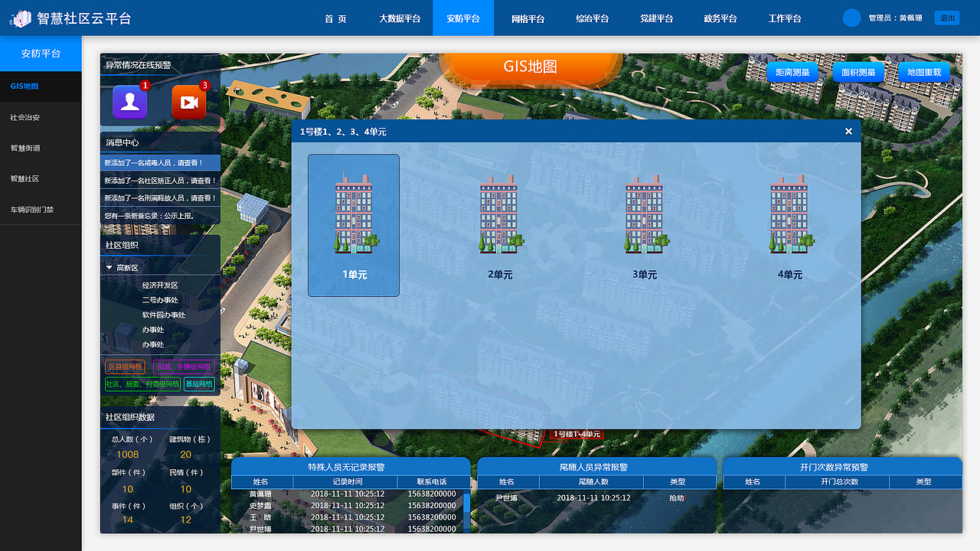Open the 网格平台 tab

528,18
